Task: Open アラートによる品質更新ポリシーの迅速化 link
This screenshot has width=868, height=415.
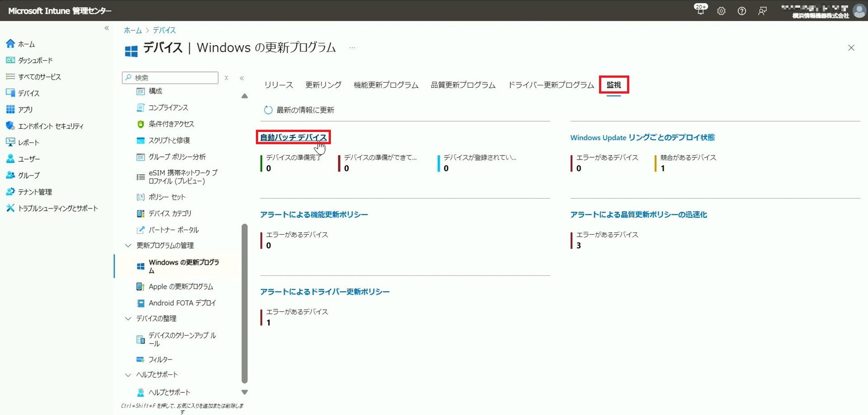Action: click(x=639, y=215)
